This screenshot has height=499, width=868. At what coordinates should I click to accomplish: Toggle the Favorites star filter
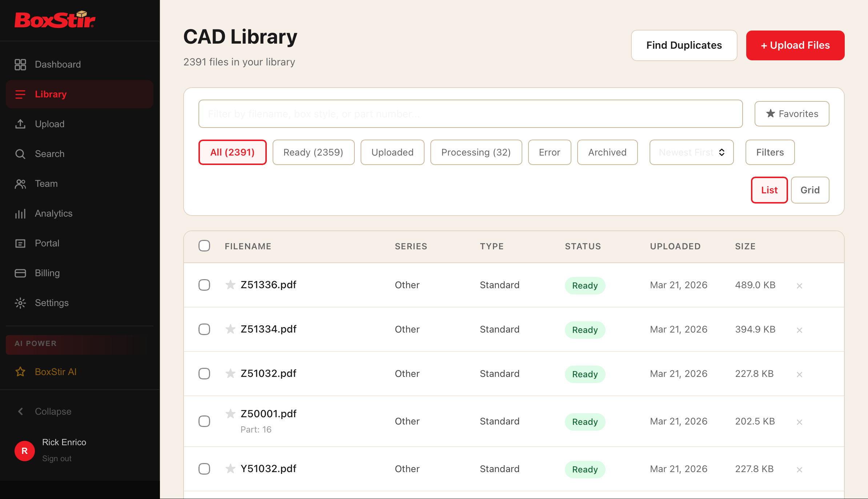[791, 114]
